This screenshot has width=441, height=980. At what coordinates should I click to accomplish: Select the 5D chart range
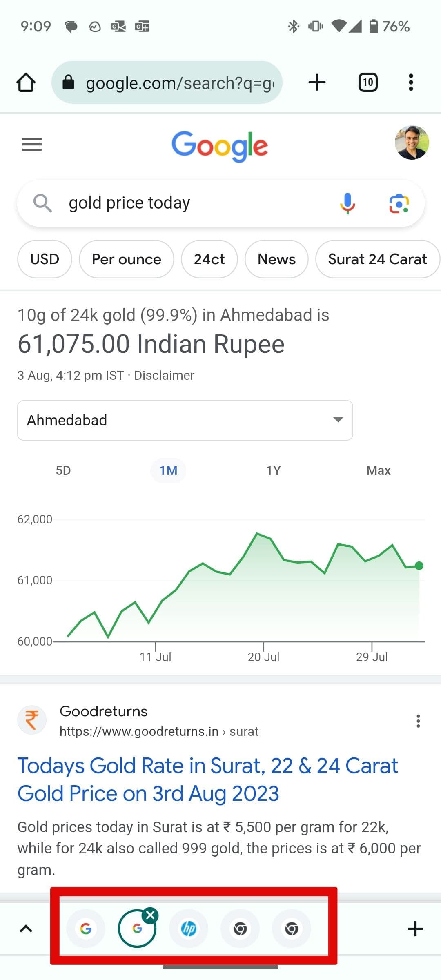pos(63,470)
